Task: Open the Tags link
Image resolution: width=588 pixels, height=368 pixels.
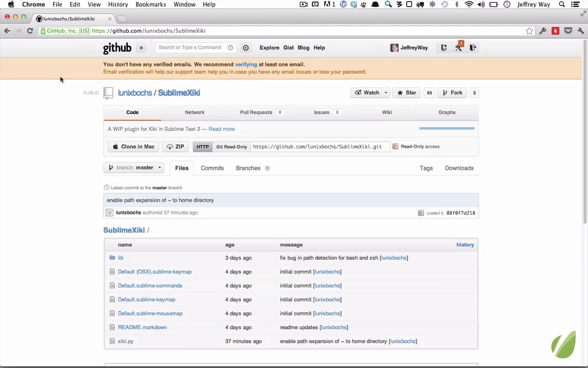Action: (426, 168)
